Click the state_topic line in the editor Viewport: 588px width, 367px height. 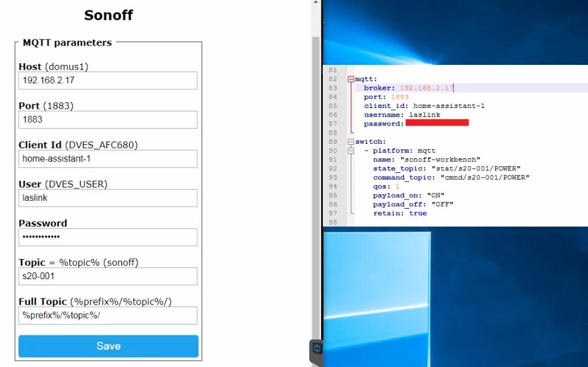pyautogui.click(x=447, y=169)
